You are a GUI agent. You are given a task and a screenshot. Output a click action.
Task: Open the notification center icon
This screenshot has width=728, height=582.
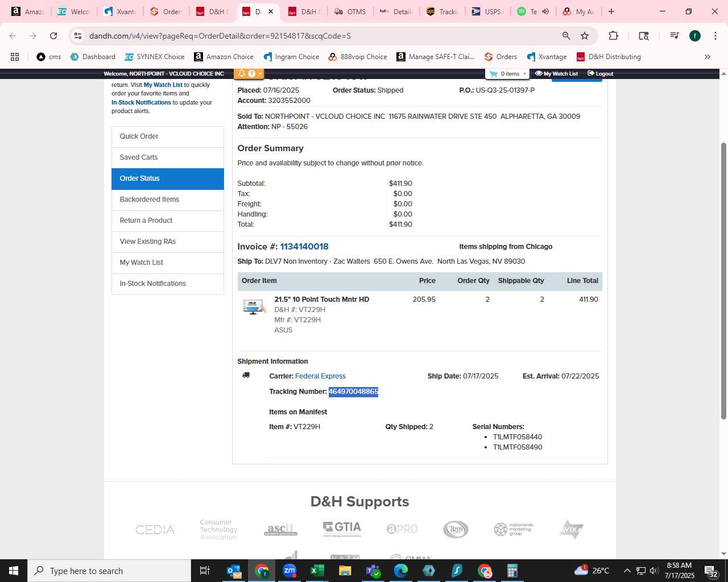pos(711,571)
